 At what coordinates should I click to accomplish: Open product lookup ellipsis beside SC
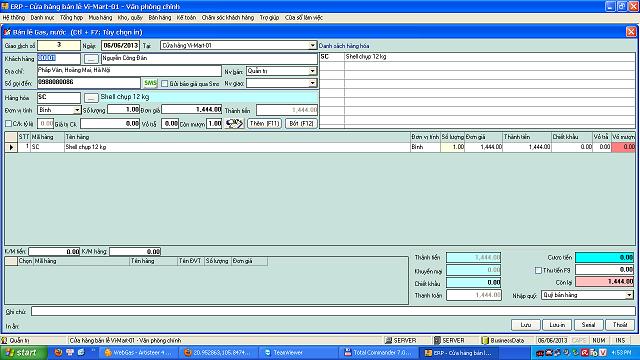[x=91, y=98]
